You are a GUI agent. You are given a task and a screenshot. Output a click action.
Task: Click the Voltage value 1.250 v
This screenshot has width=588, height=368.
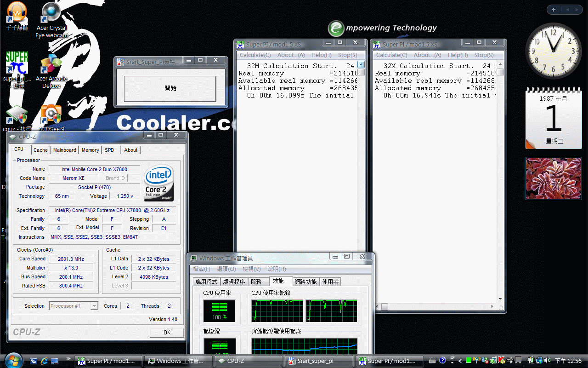pos(125,196)
